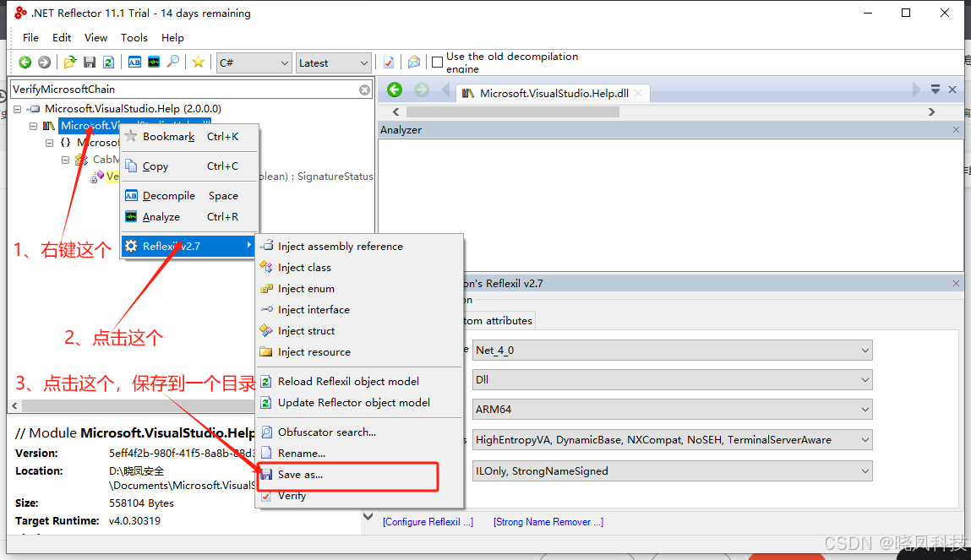Image resolution: width=971 pixels, height=560 pixels.
Task: Open the HighEntropyVA characteristics dropdown
Action: (x=672, y=440)
